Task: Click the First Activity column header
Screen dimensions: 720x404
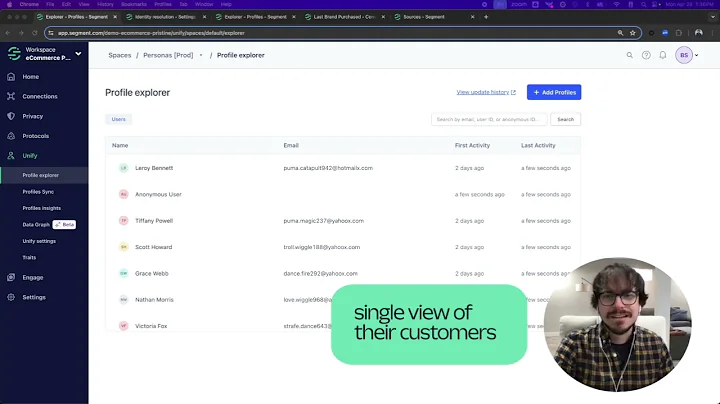Action: coord(472,146)
